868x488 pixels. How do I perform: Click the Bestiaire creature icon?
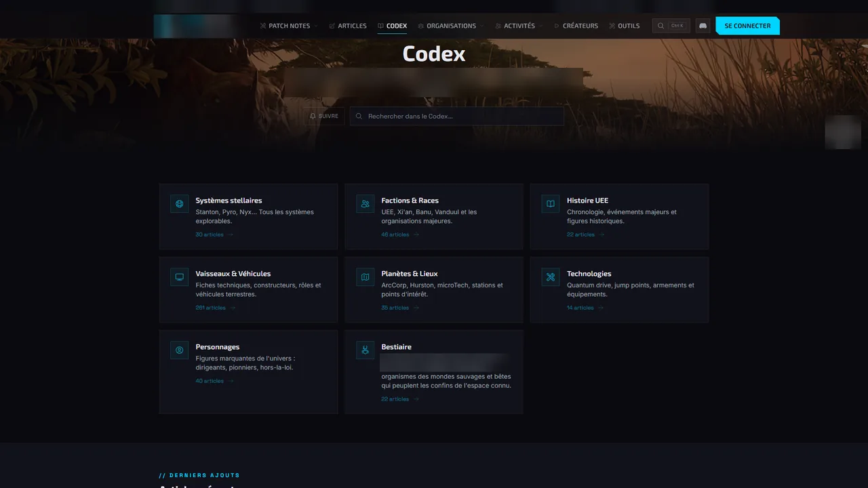[366, 350]
